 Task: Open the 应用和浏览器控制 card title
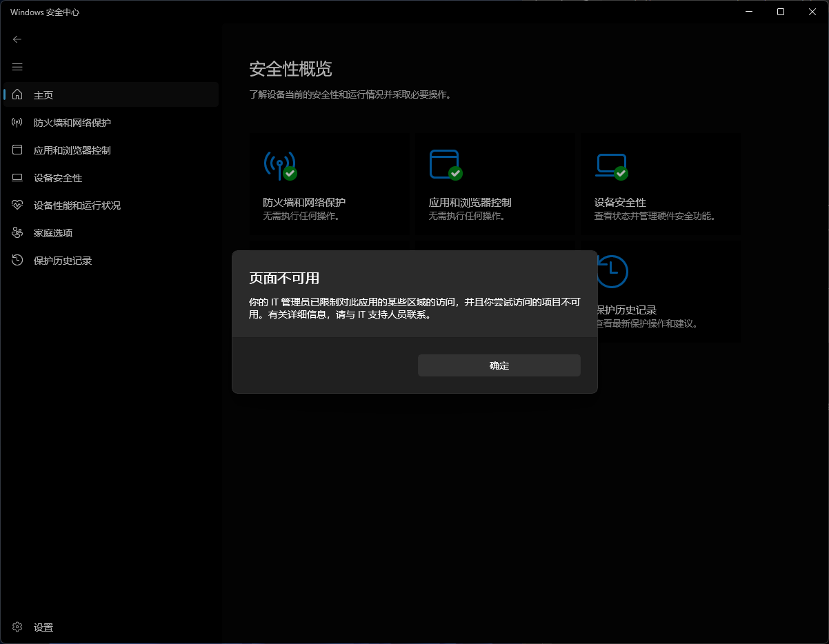click(x=470, y=203)
